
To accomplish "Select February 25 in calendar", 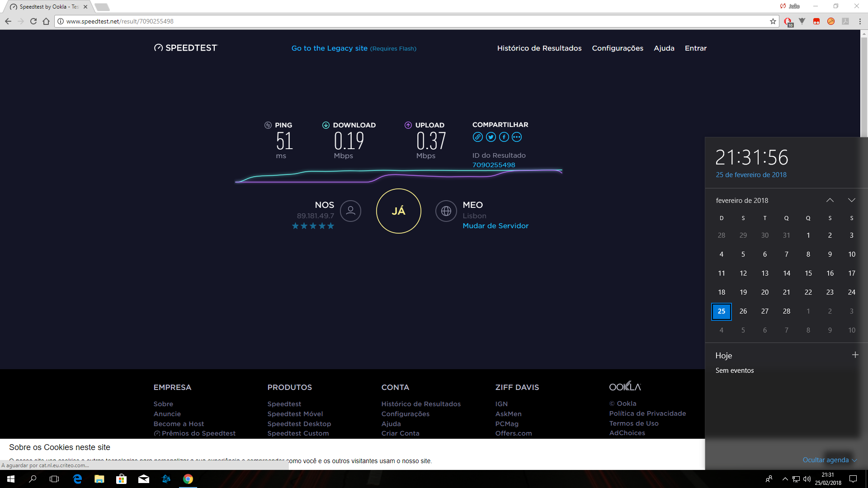I will [722, 311].
